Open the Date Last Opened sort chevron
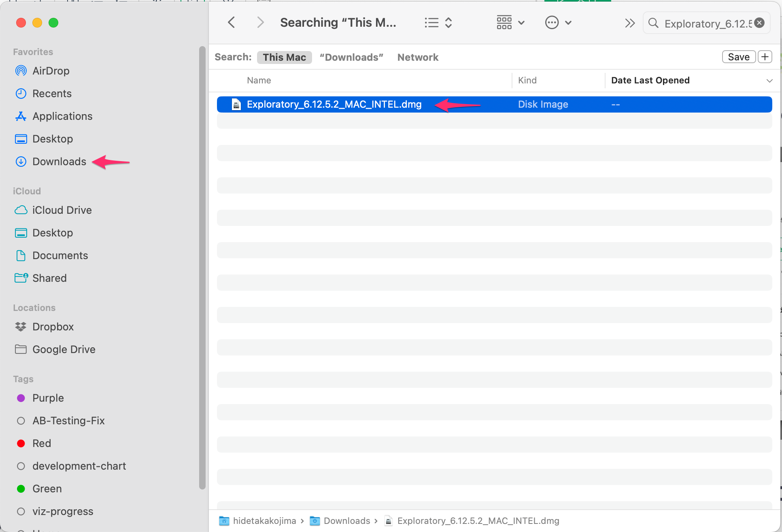Image resolution: width=782 pixels, height=532 pixels. pyautogui.click(x=769, y=81)
